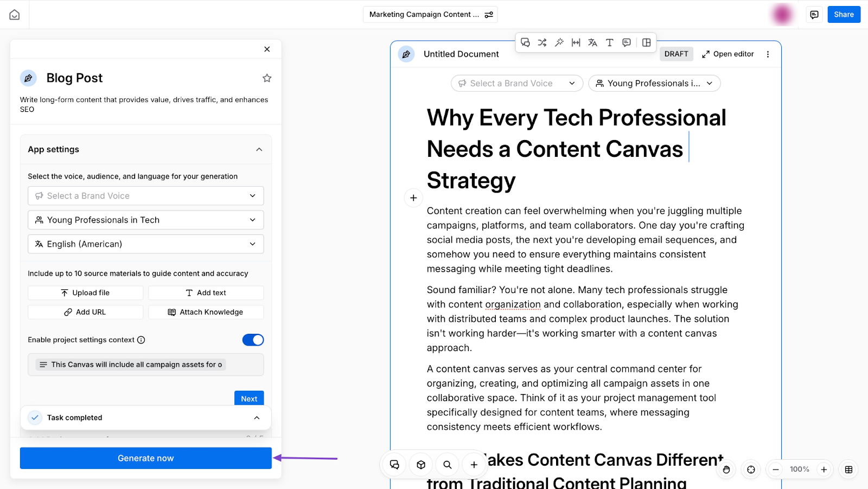Expand the Task completed panel
Screen dimensions: 868x489
[x=257, y=418]
